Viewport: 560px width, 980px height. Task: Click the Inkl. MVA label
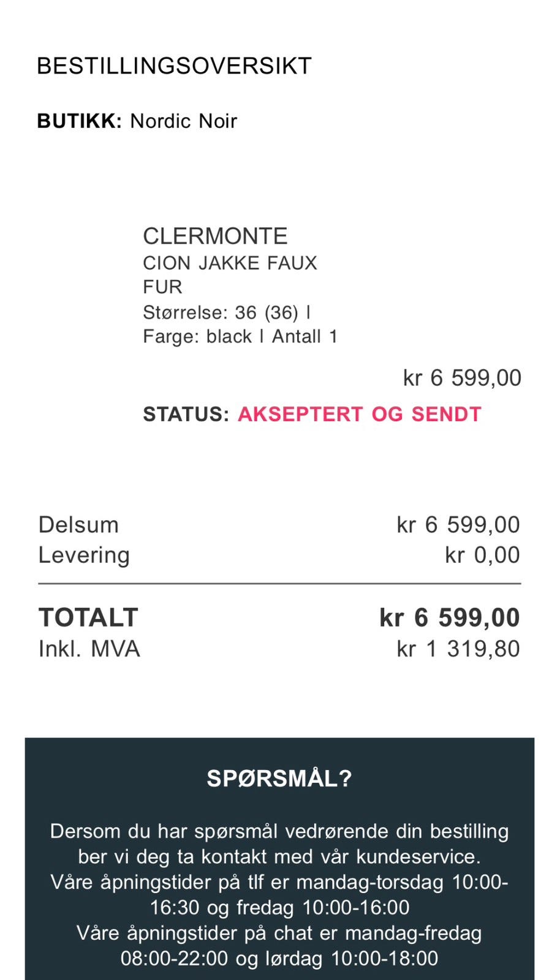tap(89, 649)
